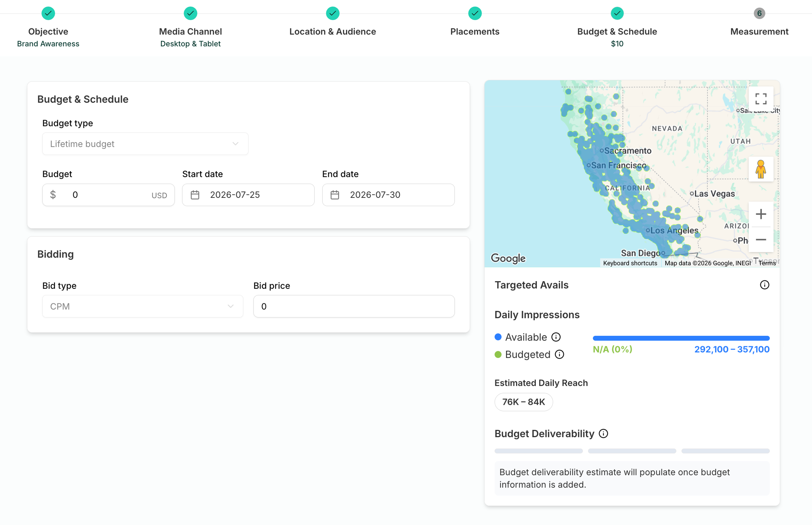Click the Bid price input field
The width and height of the screenshot is (812, 525).
tap(354, 306)
